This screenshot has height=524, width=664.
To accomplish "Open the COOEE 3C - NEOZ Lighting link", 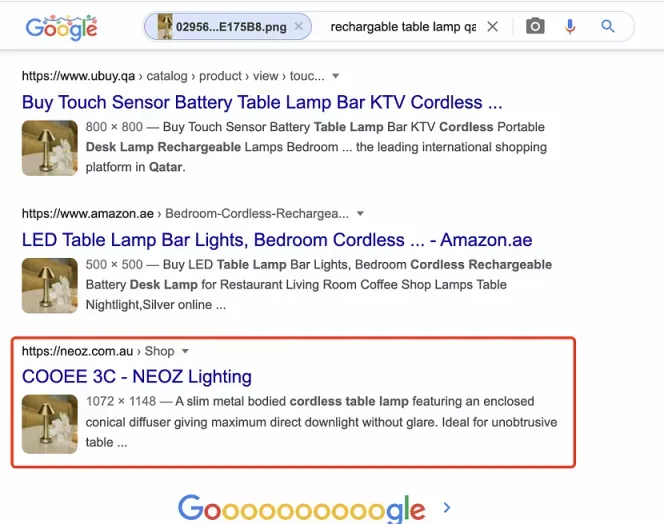I will pos(137,377).
